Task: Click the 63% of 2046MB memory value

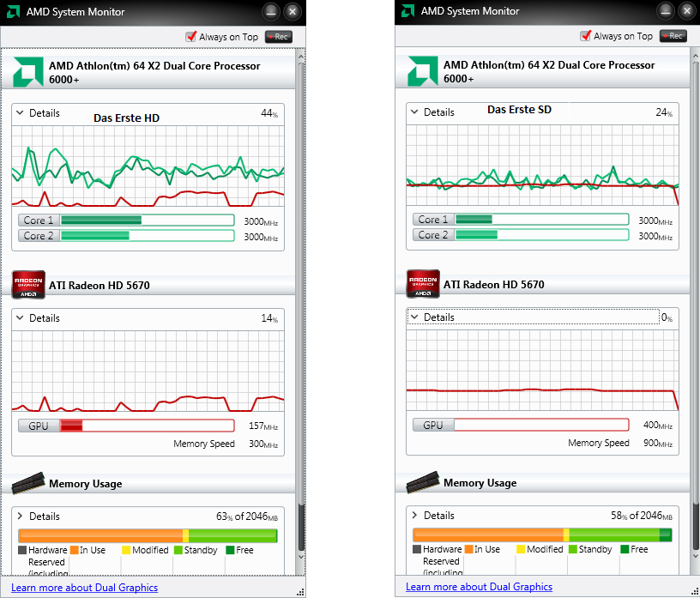Action: 247,516
